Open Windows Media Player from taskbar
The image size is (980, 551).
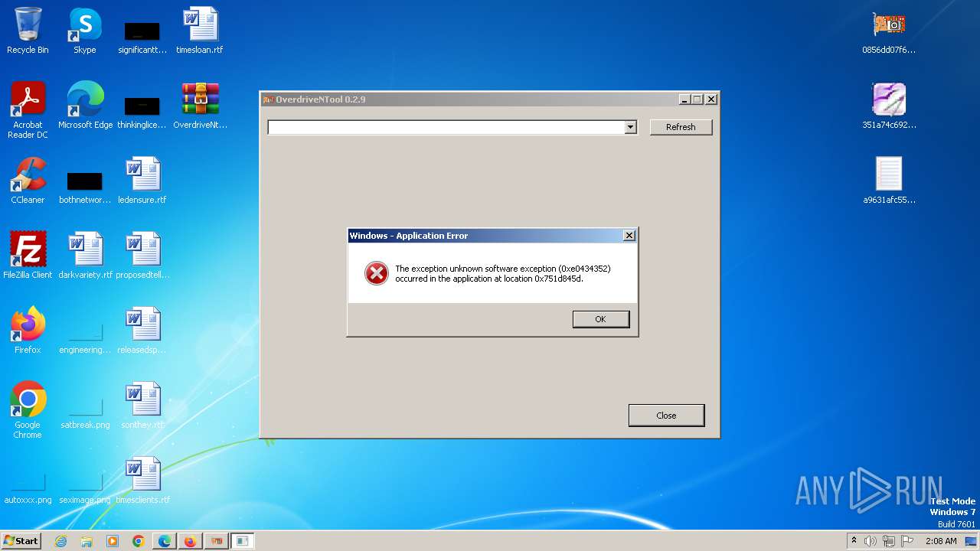[113, 541]
